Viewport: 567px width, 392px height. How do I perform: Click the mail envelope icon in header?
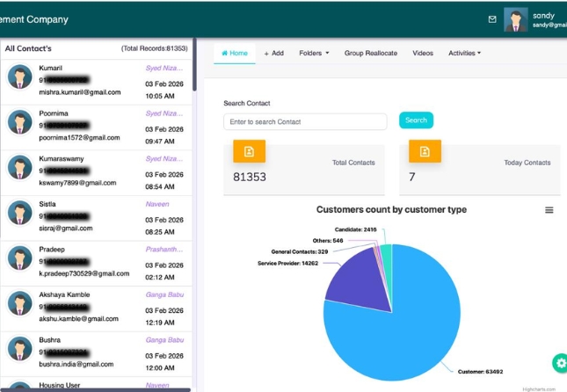tap(492, 18)
